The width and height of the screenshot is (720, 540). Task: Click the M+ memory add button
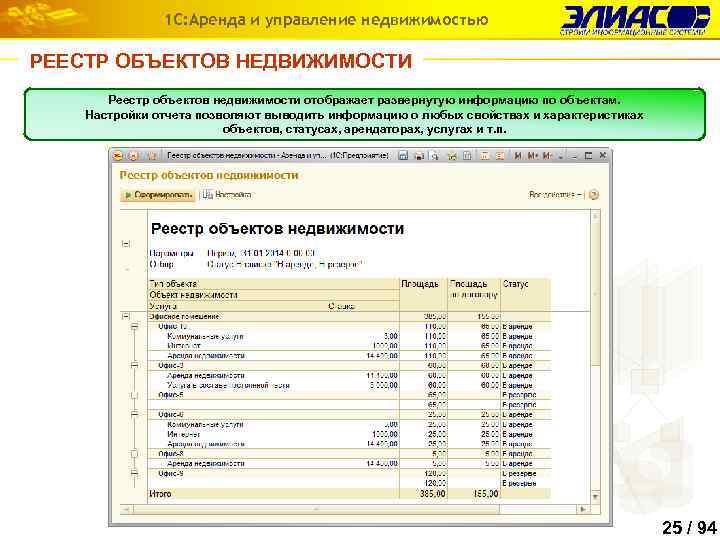533,156
